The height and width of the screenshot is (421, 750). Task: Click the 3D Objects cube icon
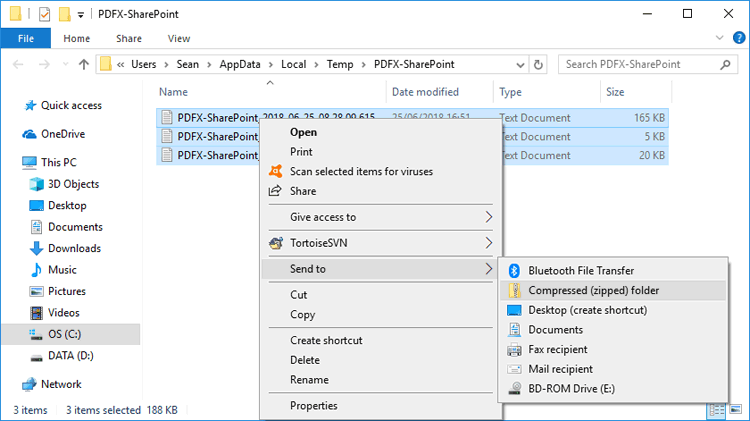point(36,184)
